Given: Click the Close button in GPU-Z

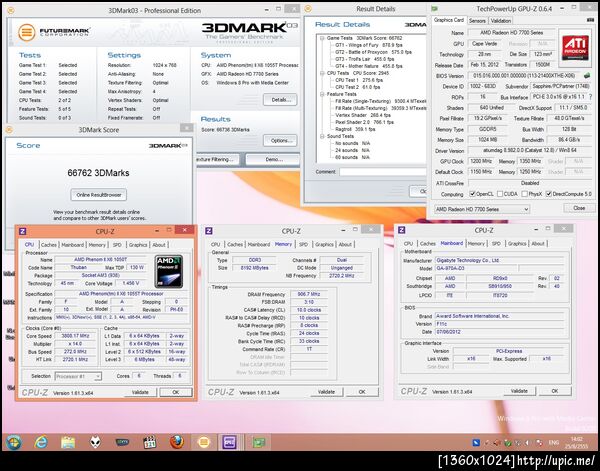Looking at the screenshot, I should tap(579, 208).
